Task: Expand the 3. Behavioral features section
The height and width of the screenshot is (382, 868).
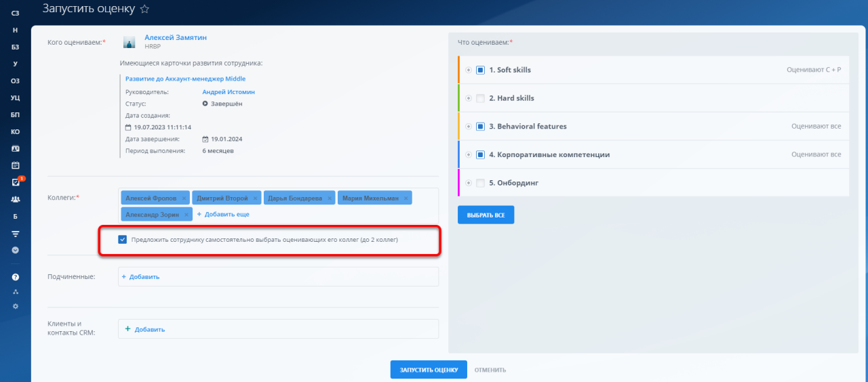Action: [x=469, y=127]
